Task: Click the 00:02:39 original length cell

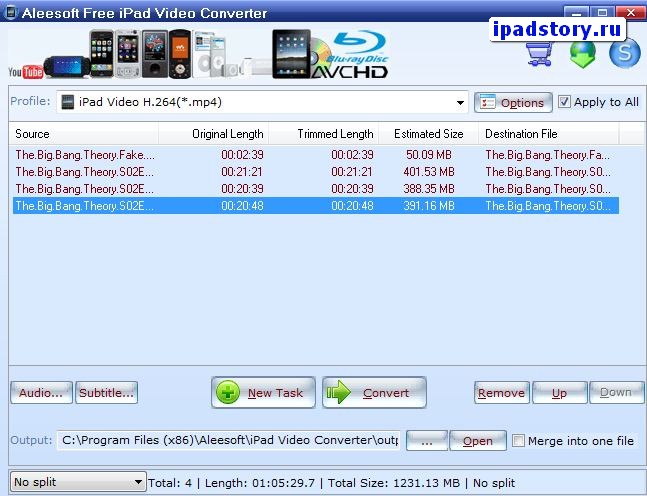Action: tap(242, 155)
